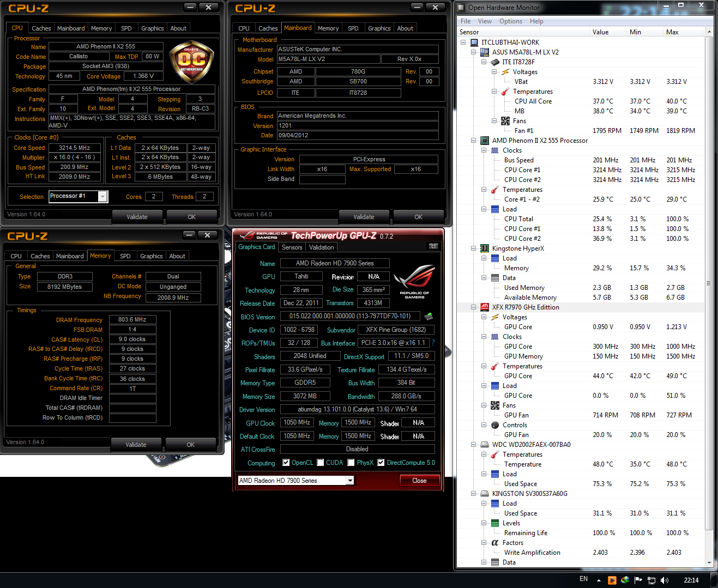Viewport: 718px width, 588px height.
Task: Collapse the ASUS M5A78L-M LX V2 node
Action: coord(473,52)
